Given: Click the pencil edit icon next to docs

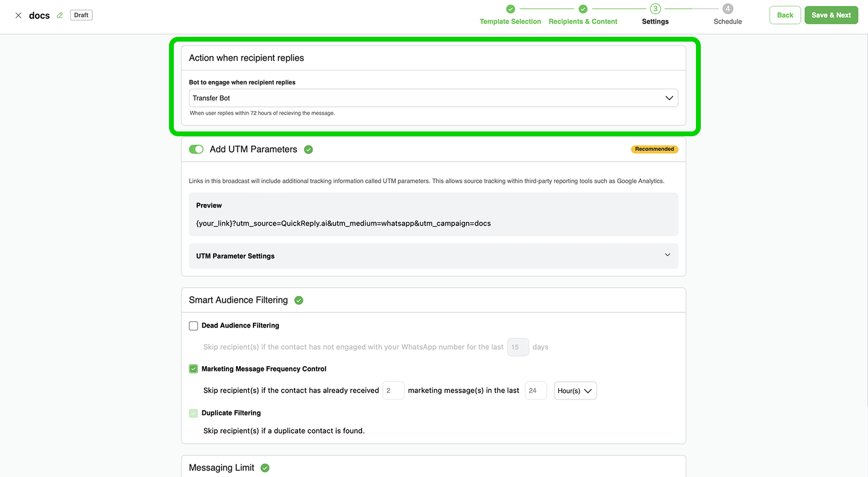Looking at the screenshot, I should pyautogui.click(x=60, y=16).
